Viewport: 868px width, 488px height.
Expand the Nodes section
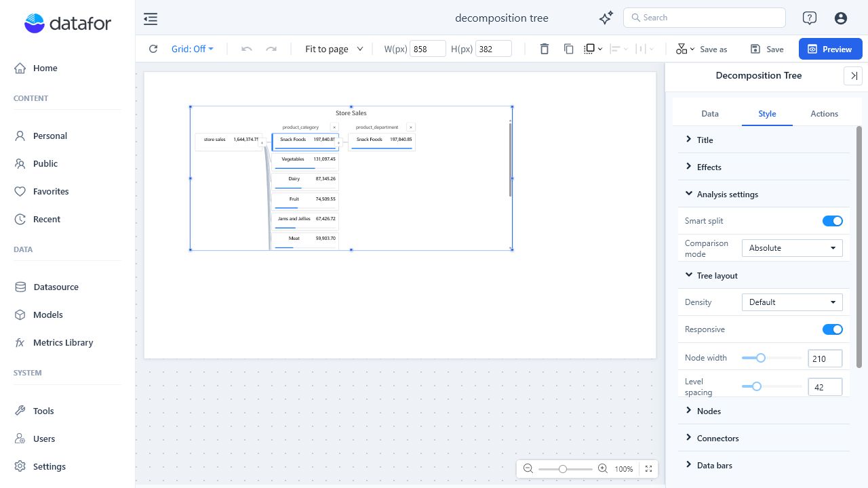[x=764, y=411]
